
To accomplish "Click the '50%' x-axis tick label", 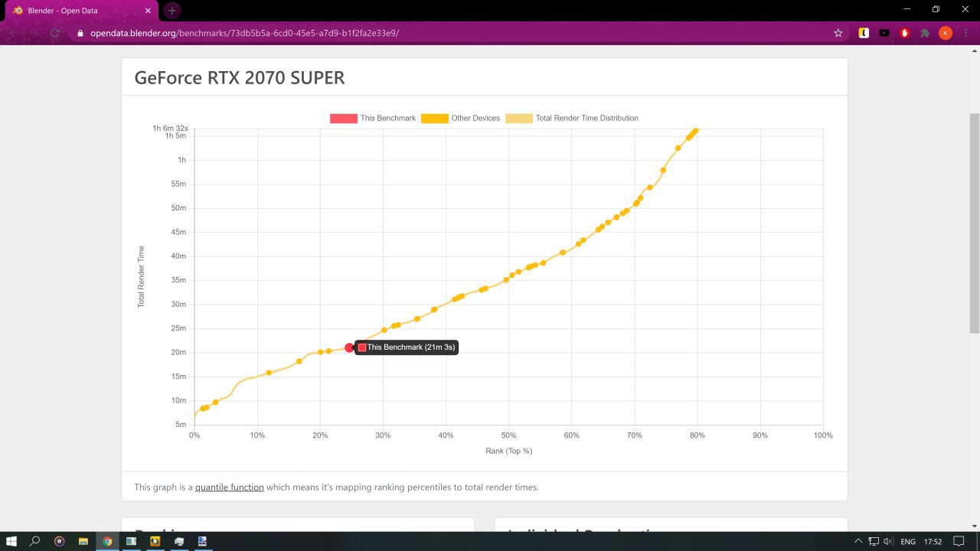I will [x=508, y=435].
